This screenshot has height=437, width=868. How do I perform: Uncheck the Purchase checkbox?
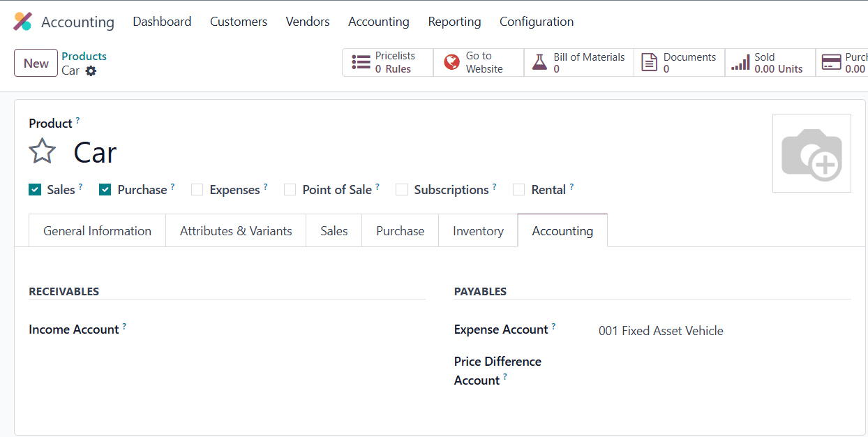click(x=105, y=189)
